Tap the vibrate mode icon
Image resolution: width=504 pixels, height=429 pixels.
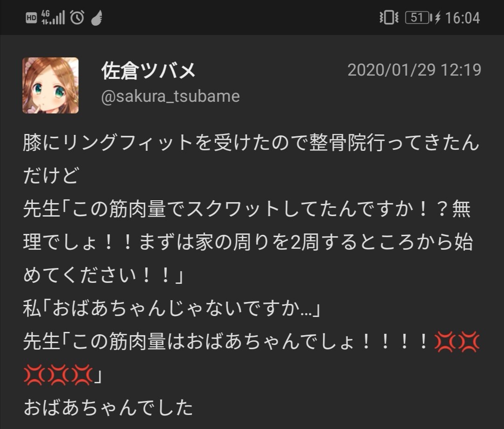[389, 17]
